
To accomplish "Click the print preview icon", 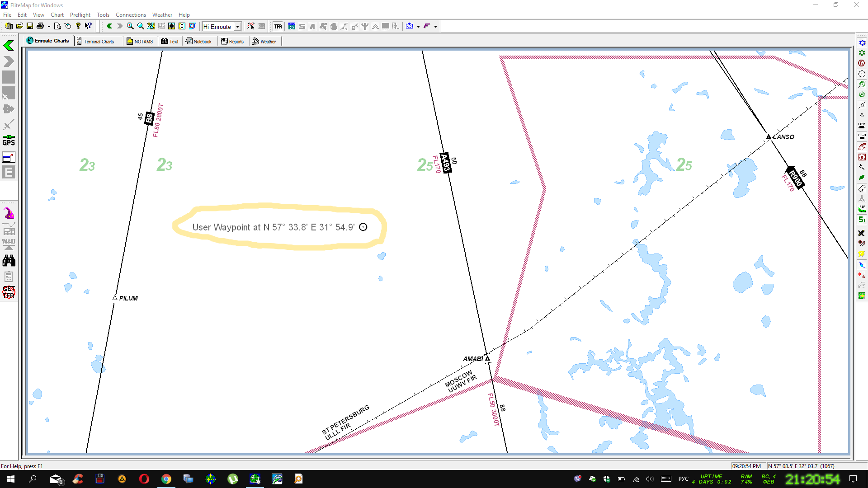I will click(57, 26).
